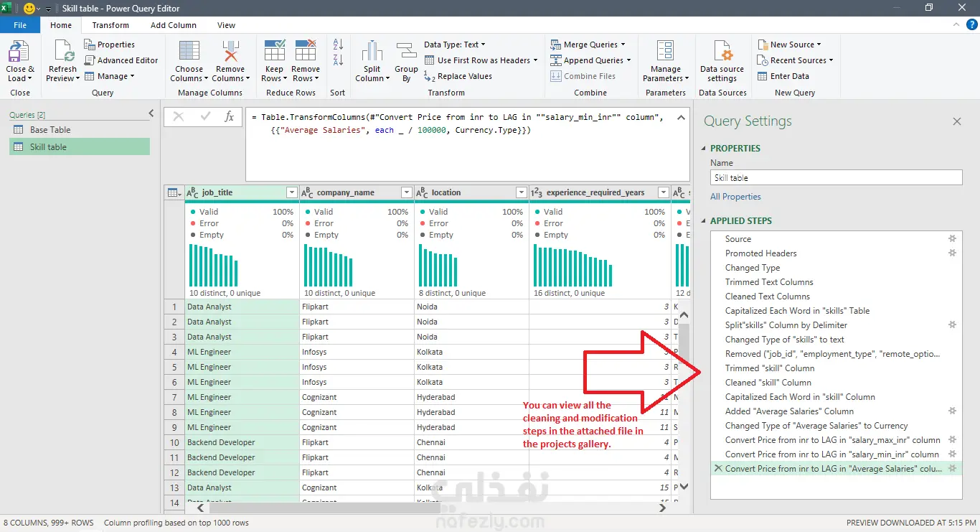Open filter dropdown for experience_required_years column

pyautogui.click(x=664, y=192)
